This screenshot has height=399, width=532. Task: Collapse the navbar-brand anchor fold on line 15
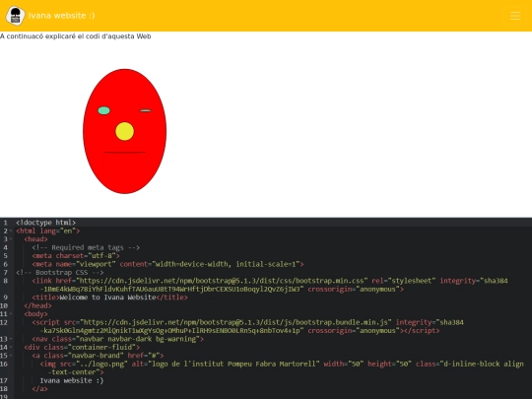click(11, 356)
